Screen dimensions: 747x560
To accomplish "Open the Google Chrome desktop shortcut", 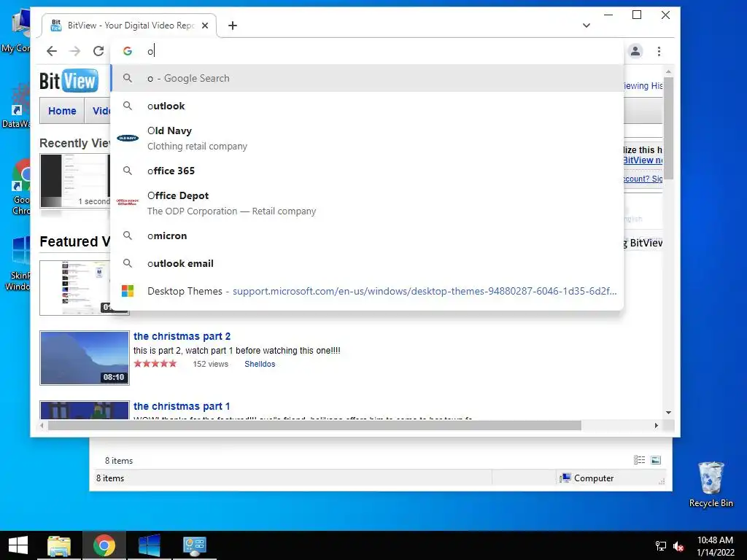I will point(21,187).
